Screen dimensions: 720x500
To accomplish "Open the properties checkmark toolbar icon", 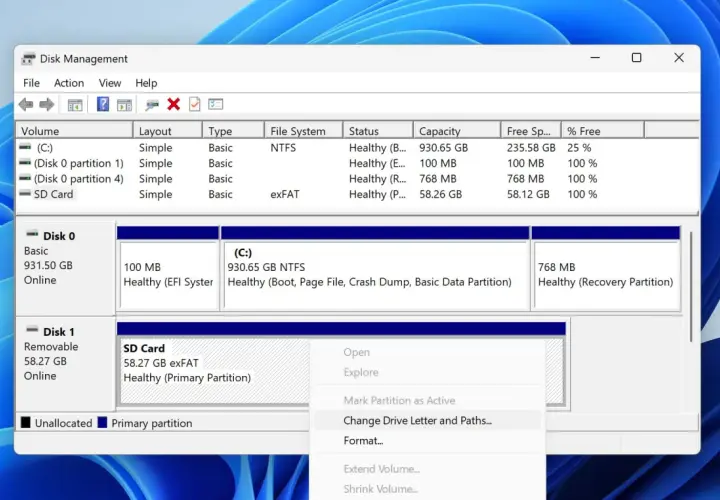I will (194, 104).
